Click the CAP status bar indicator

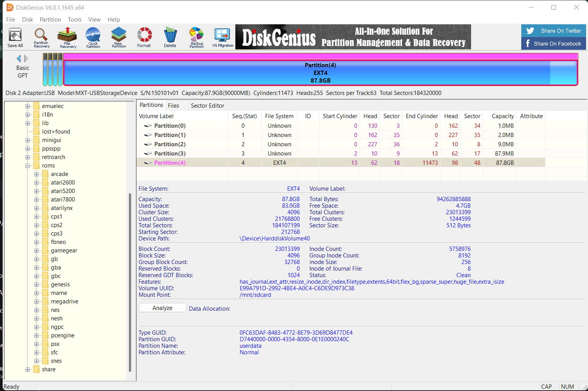pyautogui.click(x=546, y=387)
